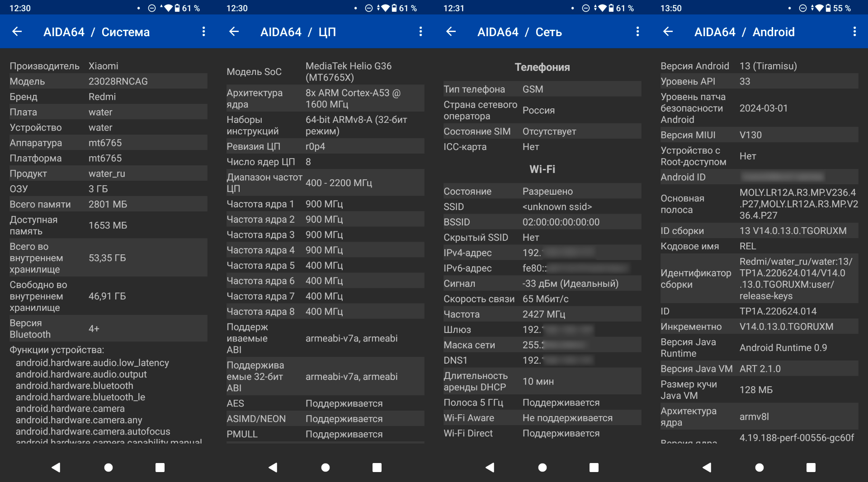The image size is (868, 482).
Task: Select Состояние SIM Отсутствует row
Action: pyautogui.click(x=542, y=131)
